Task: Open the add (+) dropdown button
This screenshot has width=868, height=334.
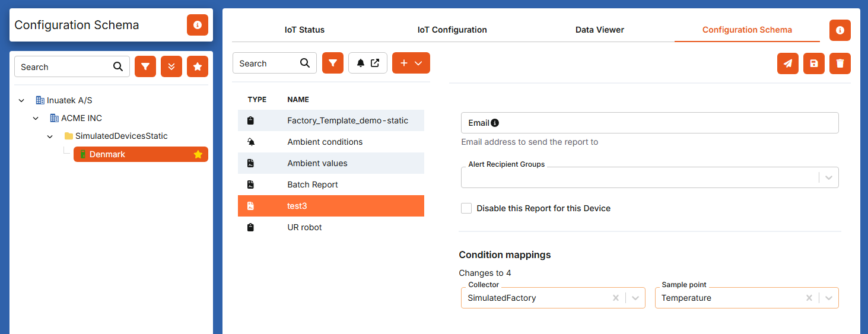Action: pyautogui.click(x=411, y=63)
